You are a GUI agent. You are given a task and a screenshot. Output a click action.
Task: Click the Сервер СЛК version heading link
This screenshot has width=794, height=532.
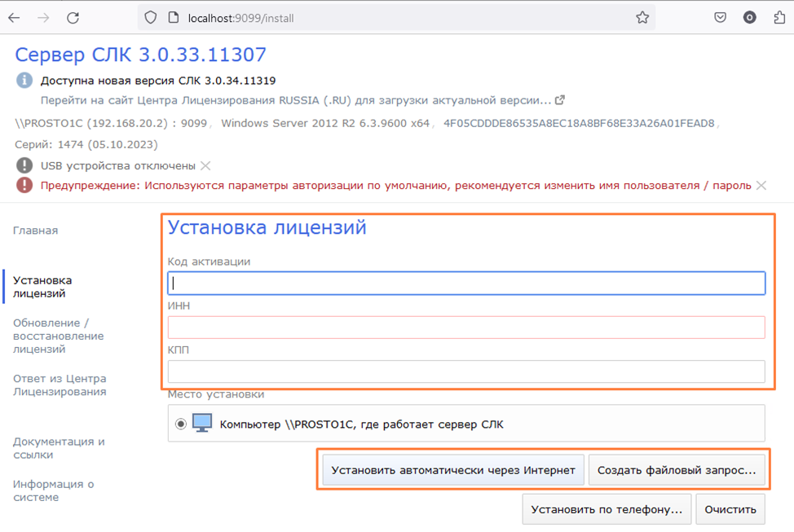click(x=140, y=55)
